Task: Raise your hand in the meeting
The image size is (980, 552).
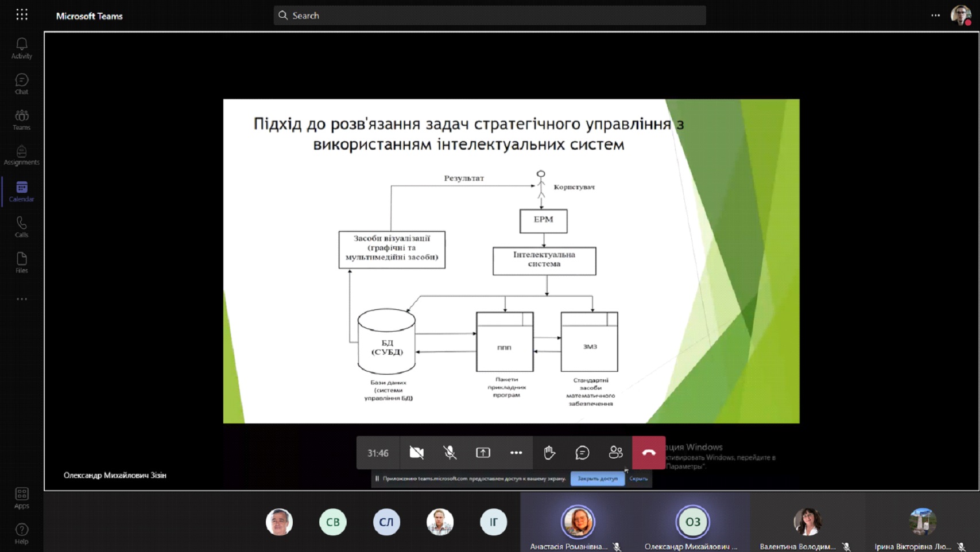Action: pyautogui.click(x=549, y=453)
